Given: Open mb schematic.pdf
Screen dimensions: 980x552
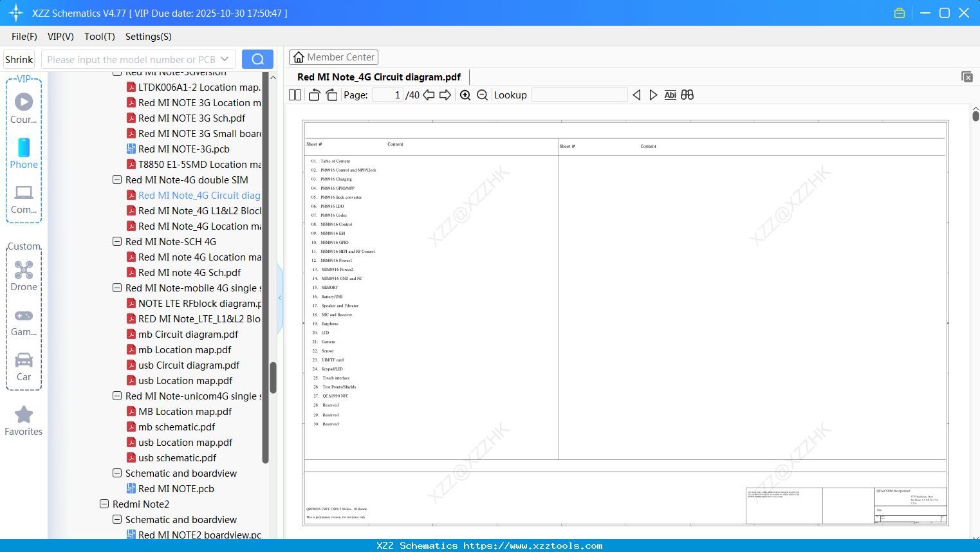Looking at the screenshot, I should click(x=171, y=427).
